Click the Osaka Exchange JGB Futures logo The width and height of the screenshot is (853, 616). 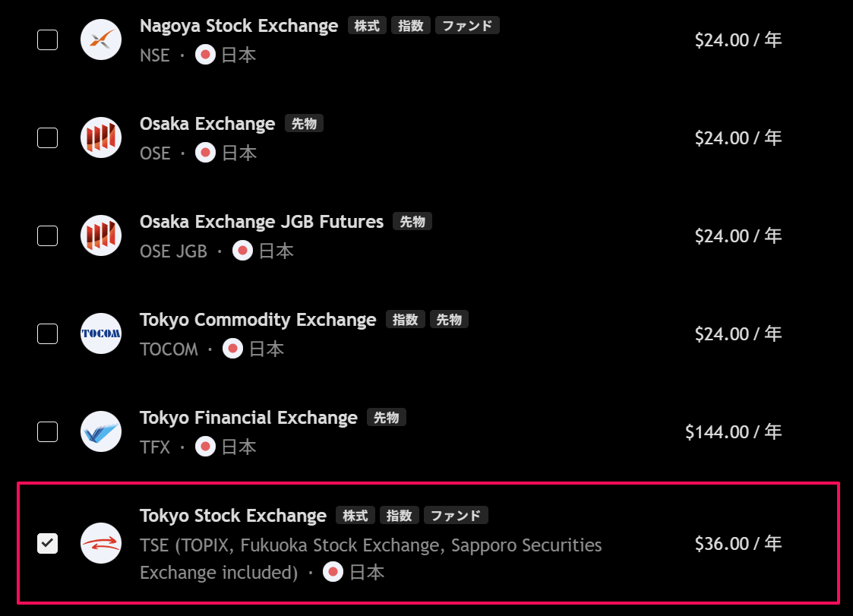[101, 235]
